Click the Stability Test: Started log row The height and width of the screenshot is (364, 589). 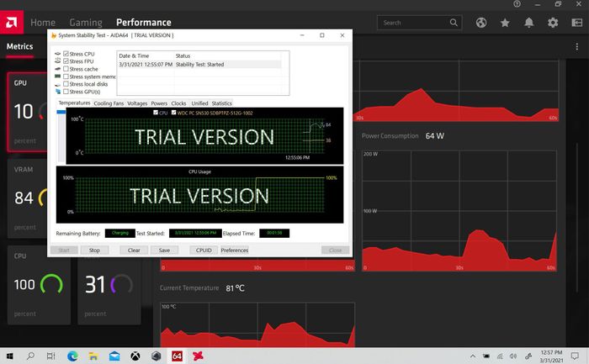click(199, 65)
